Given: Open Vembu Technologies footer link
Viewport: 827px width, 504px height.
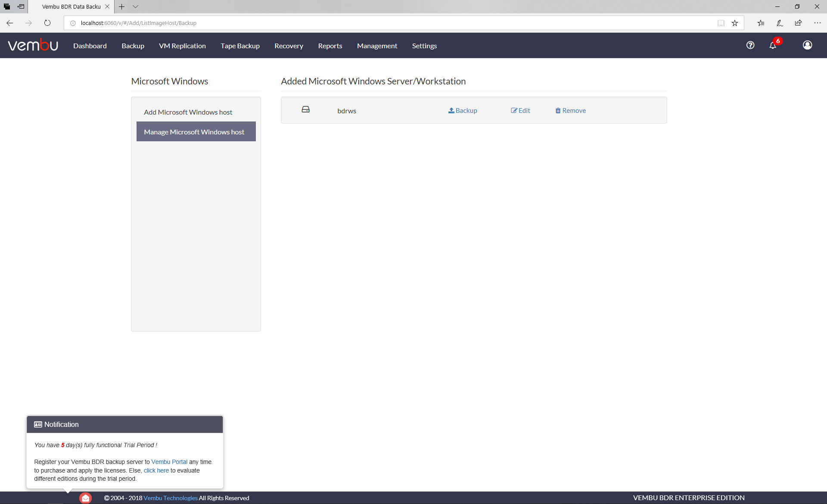Looking at the screenshot, I should pyautogui.click(x=171, y=498).
